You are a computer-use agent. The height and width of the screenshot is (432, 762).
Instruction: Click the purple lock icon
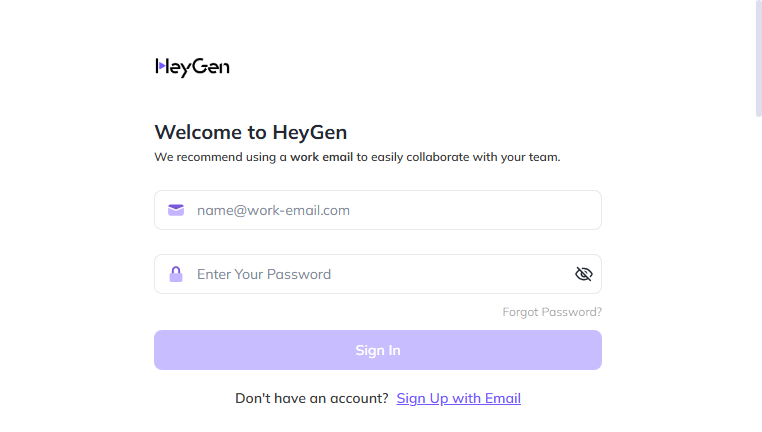pyautogui.click(x=176, y=274)
